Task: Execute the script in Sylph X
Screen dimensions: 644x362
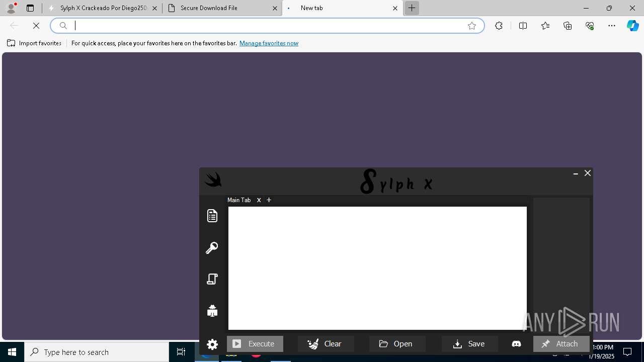Action: pyautogui.click(x=255, y=344)
